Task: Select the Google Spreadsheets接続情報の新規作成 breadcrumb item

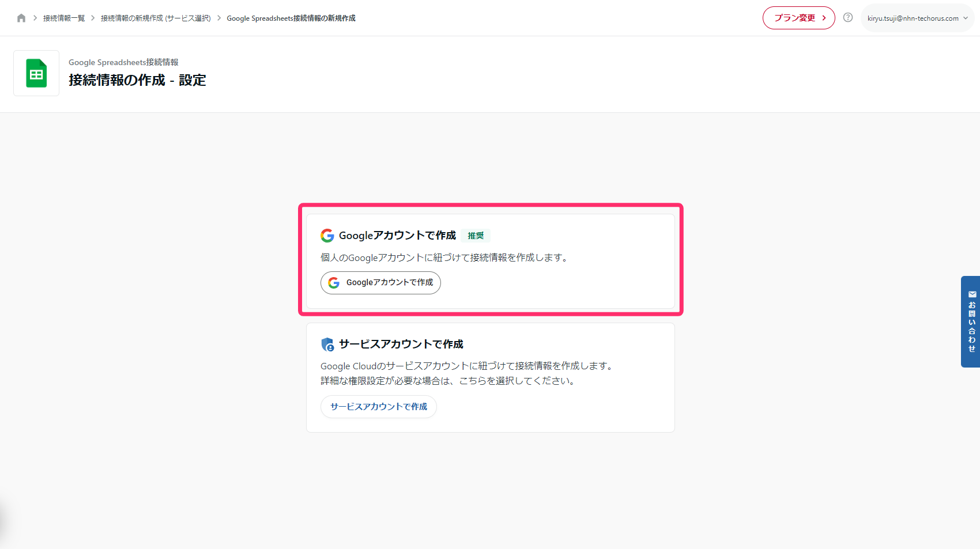Action: coord(291,18)
